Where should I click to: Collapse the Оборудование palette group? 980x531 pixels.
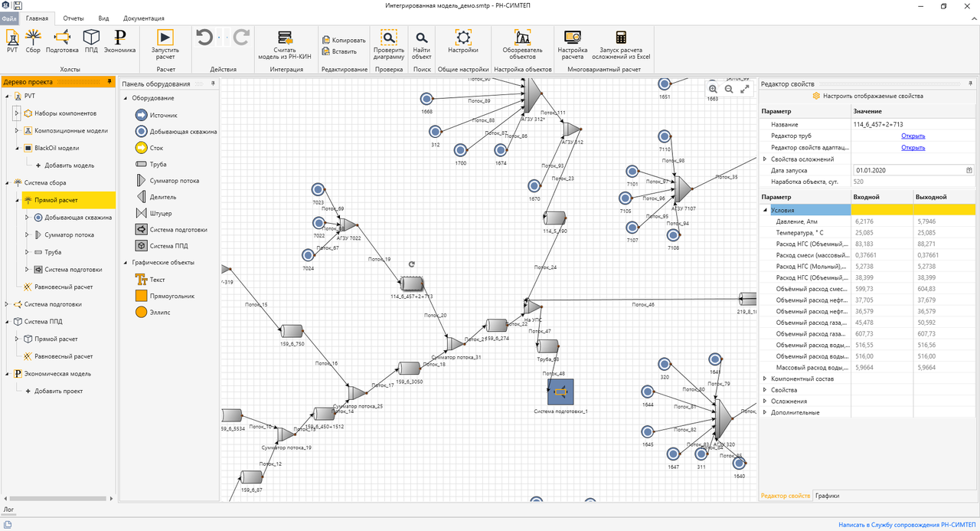coord(125,98)
